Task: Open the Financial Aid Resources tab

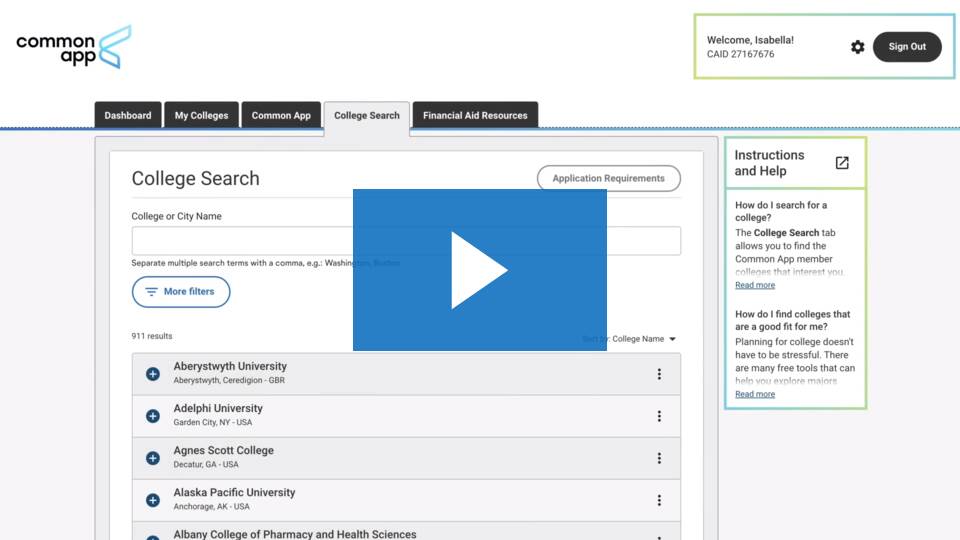Action: (475, 115)
